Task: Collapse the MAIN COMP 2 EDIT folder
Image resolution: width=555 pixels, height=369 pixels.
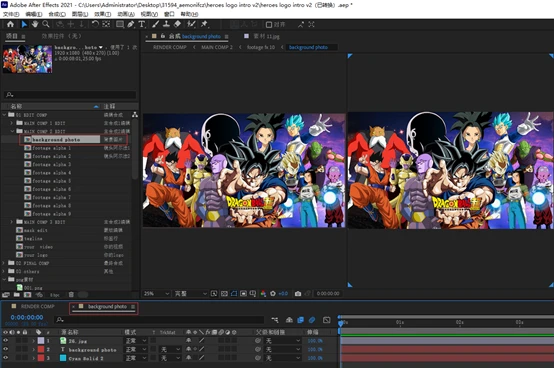Action: coord(12,131)
